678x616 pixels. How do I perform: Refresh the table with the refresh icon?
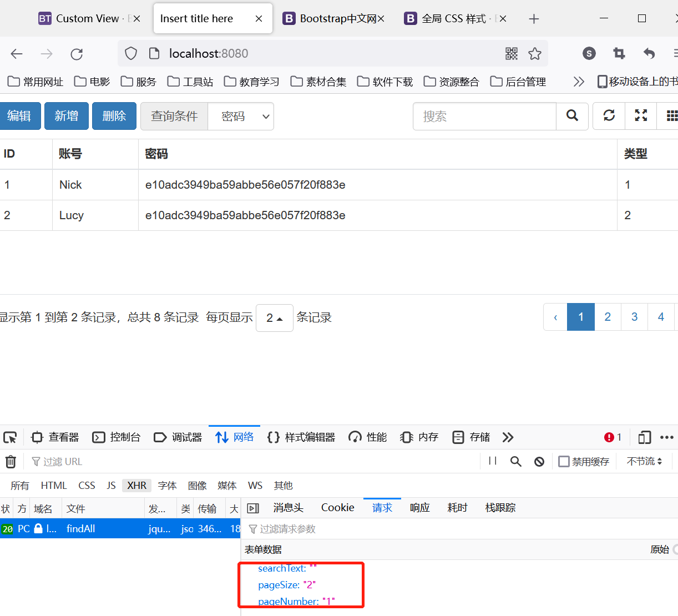click(x=609, y=116)
